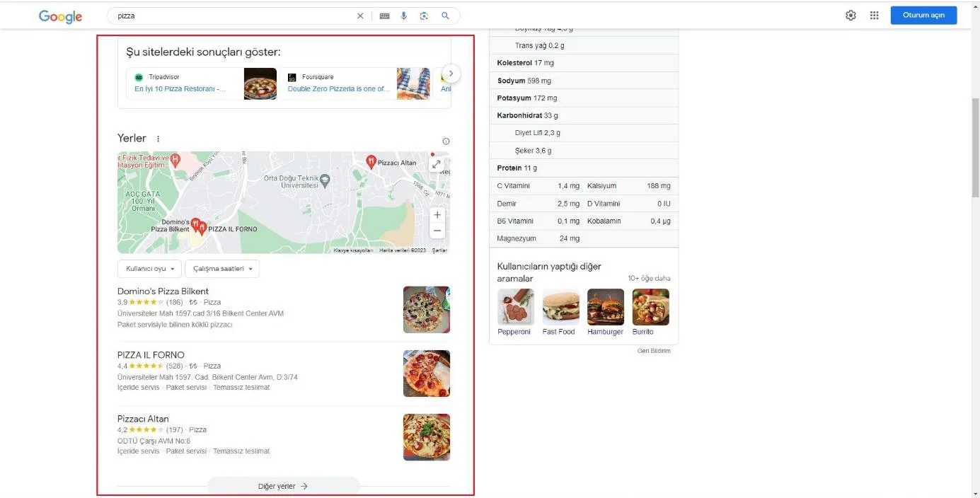Open Google Lens image search
The width and height of the screenshot is (980, 498).
pyautogui.click(x=424, y=16)
